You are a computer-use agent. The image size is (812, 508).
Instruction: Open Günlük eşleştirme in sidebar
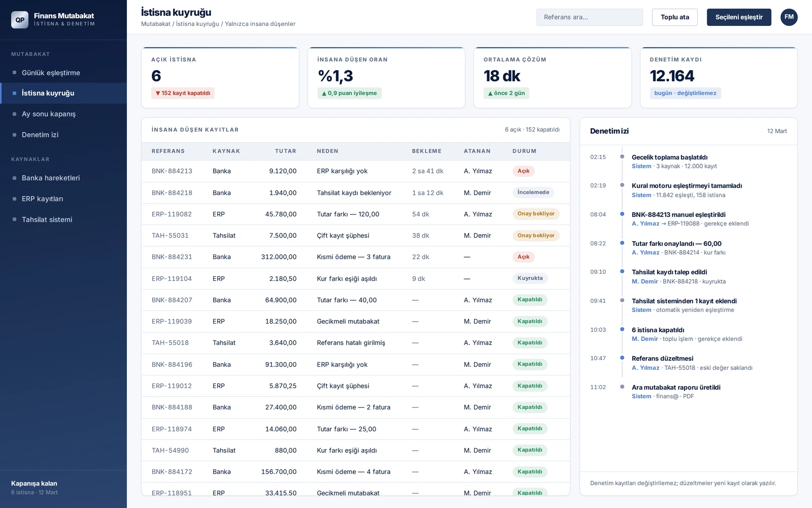[x=63, y=73]
